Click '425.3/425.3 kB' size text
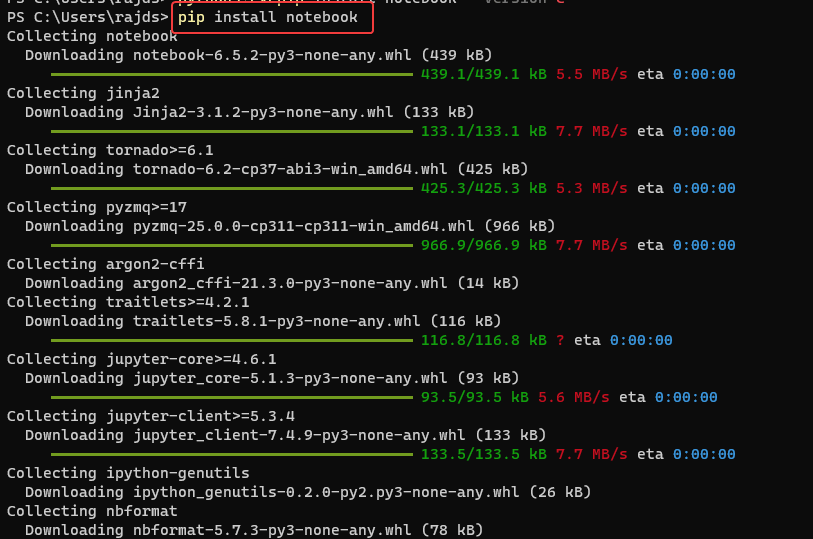The image size is (813, 539). point(483,188)
